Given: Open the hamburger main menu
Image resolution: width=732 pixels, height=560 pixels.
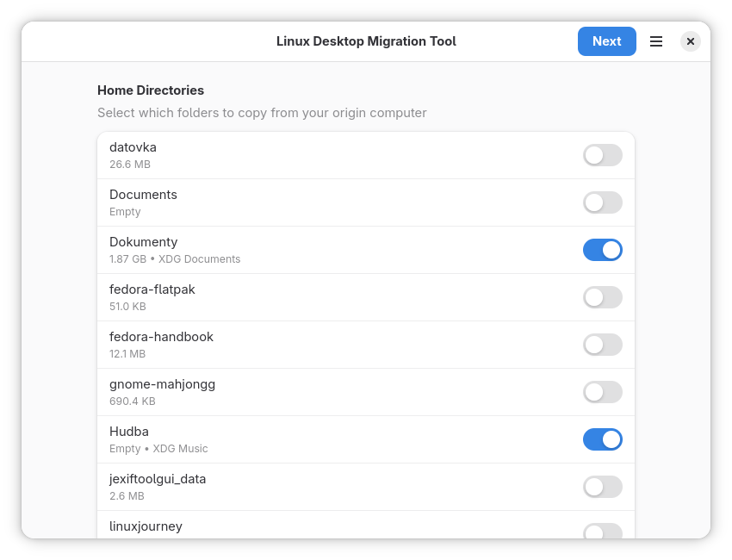Looking at the screenshot, I should pyautogui.click(x=656, y=41).
